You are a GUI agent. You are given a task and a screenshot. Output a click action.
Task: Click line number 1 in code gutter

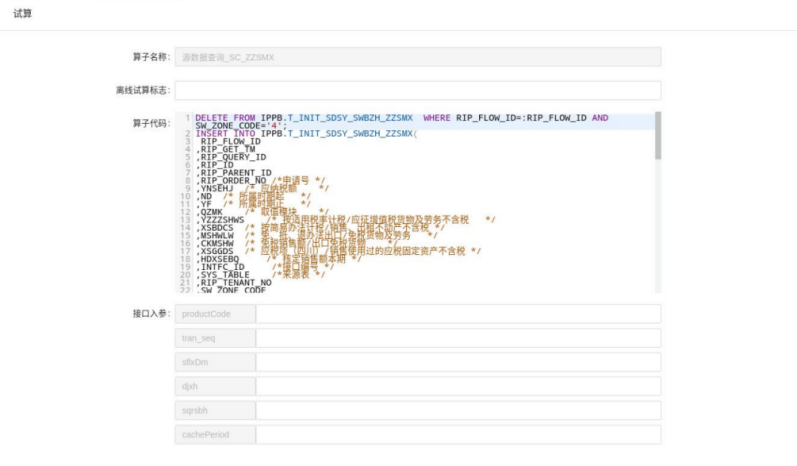click(x=188, y=117)
